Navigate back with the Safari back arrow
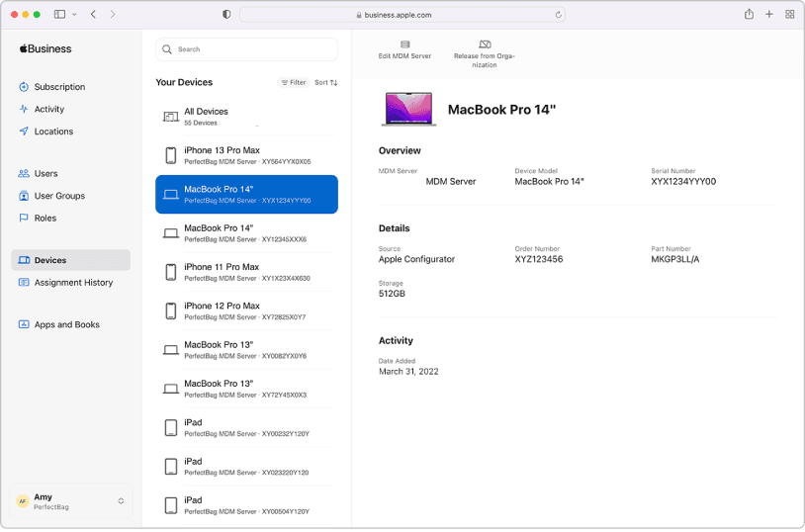This screenshot has height=532, width=805. point(93,14)
